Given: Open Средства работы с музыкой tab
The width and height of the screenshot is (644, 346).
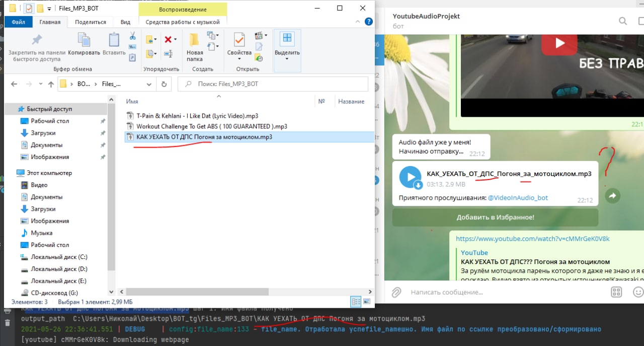Looking at the screenshot, I should pyautogui.click(x=183, y=22).
